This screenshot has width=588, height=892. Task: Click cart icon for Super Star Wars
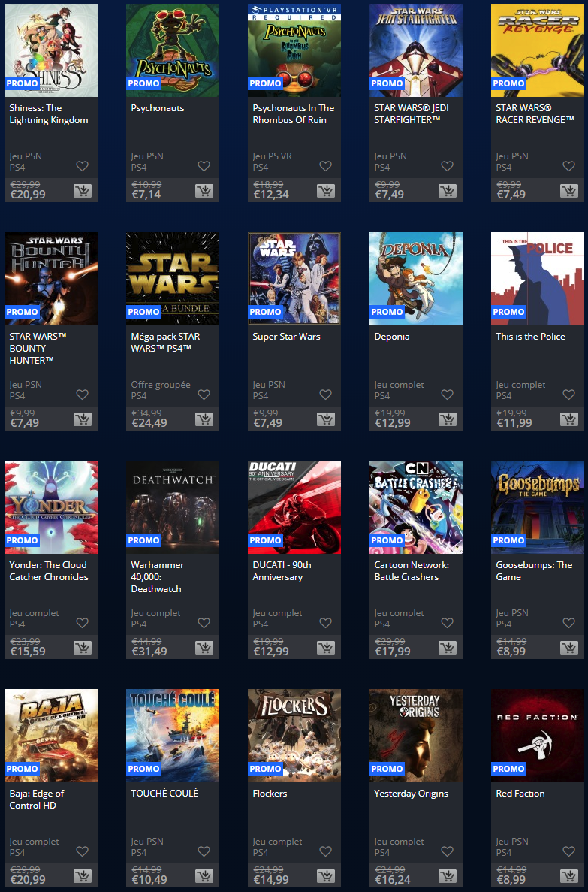point(325,419)
